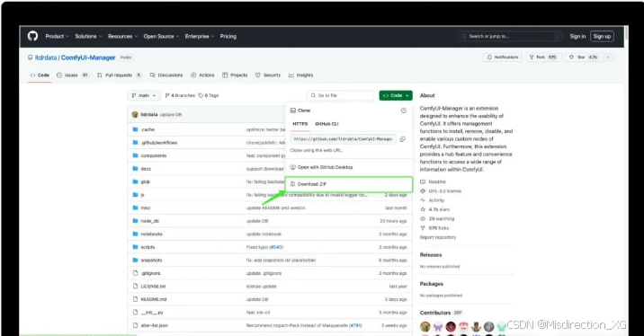Click the help icon in Clone panel
644x336 pixels.
[404, 111]
